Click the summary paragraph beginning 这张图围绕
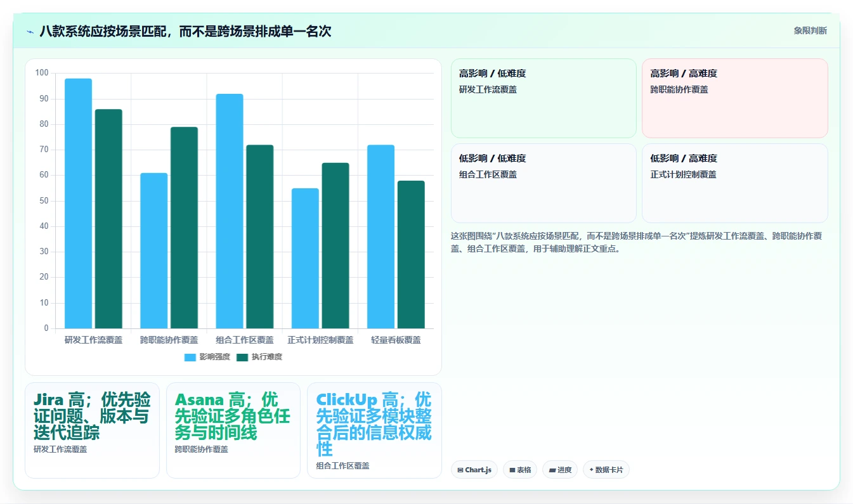Image resolution: width=853 pixels, height=504 pixels. click(x=637, y=242)
